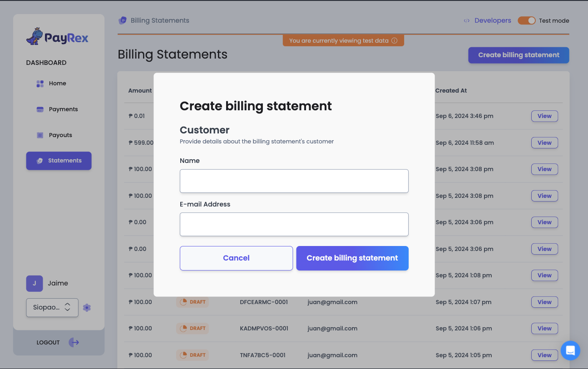The image size is (588, 369).
Task: Open the Payments section icon
Action: (39, 109)
